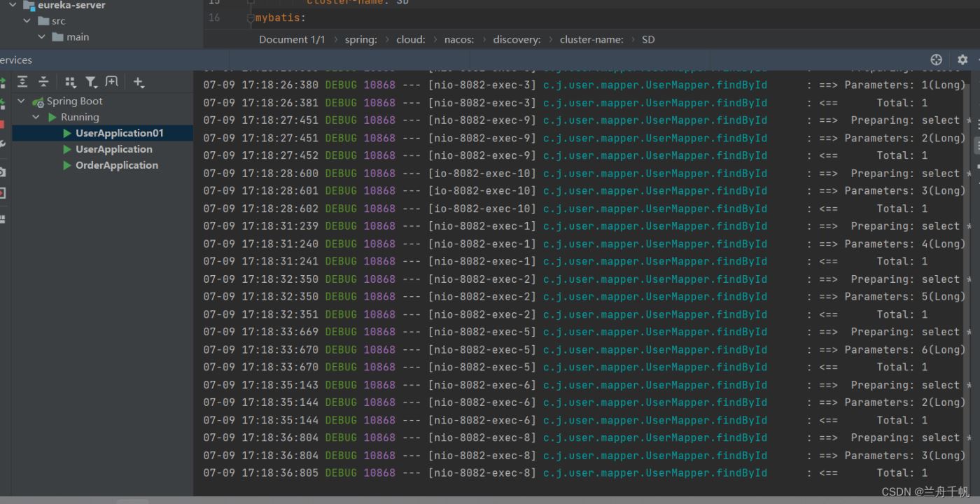Click green run icon beside OrderApplication
Viewport: 980px width, 504px height.
pos(67,165)
